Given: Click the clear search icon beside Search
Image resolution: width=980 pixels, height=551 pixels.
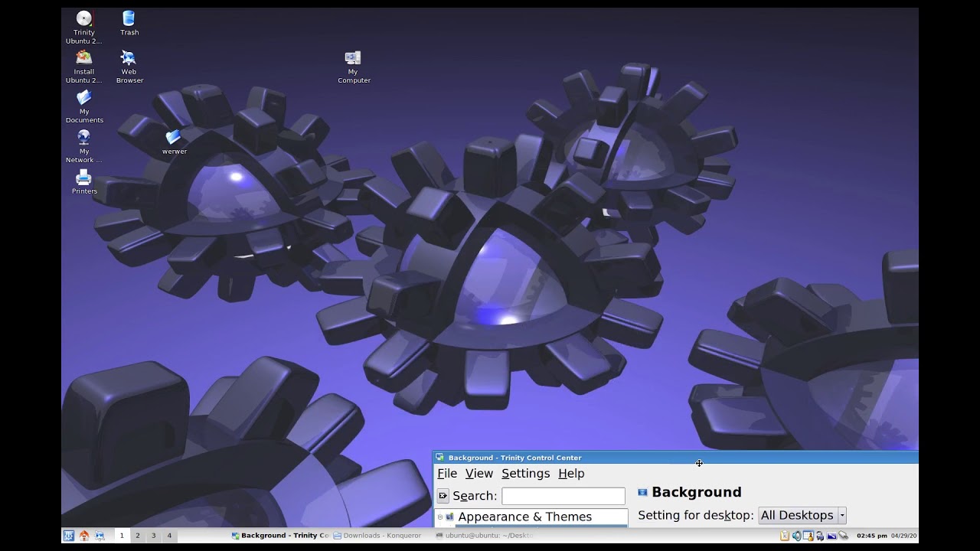Looking at the screenshot, I should [x=443, y=496].
